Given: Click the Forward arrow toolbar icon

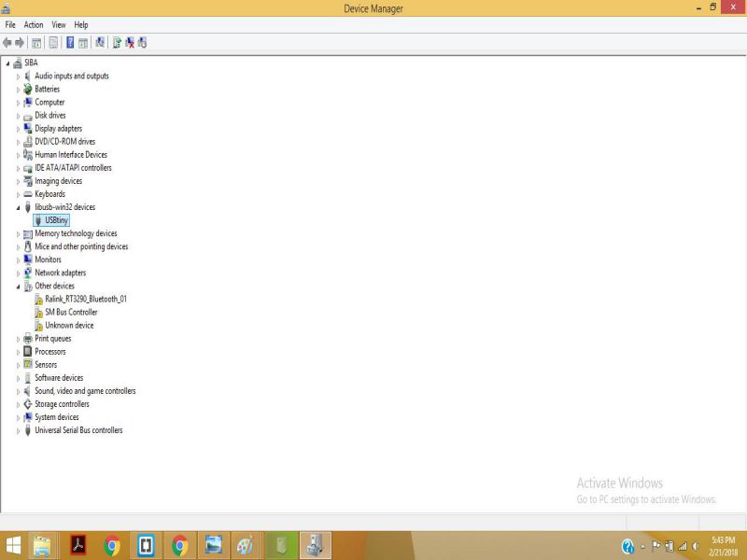Looking at the screenshot, I should tap(20, 43).
